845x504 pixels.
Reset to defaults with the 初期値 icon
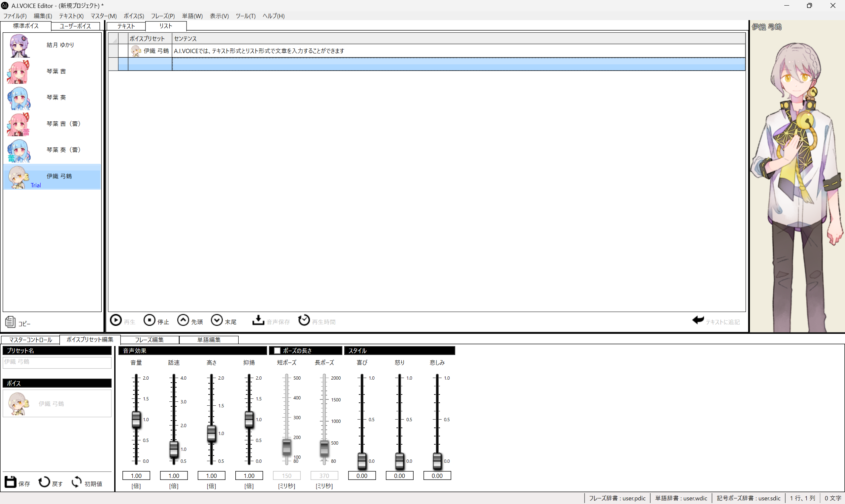click(77, 482)
